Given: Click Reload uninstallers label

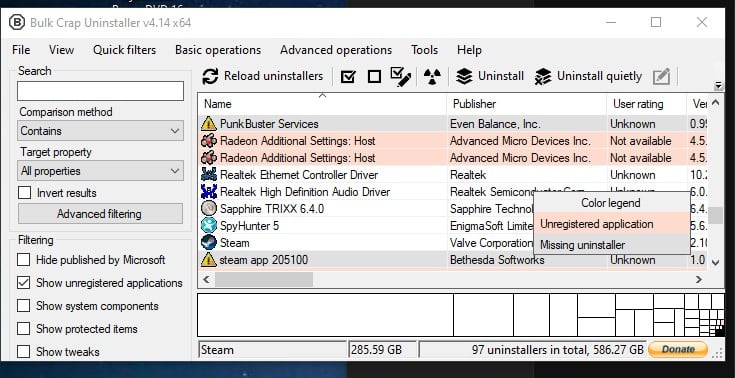Looking at the screenshot, I should [273, 76].
